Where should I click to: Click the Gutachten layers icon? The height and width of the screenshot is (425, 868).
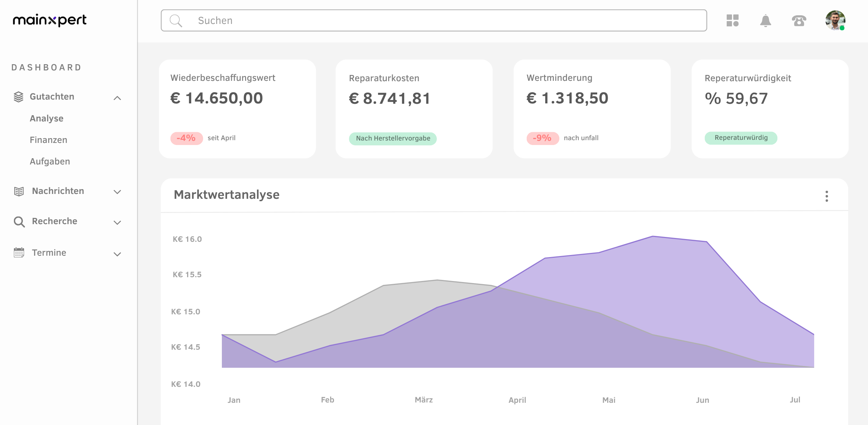coord(19,97)
